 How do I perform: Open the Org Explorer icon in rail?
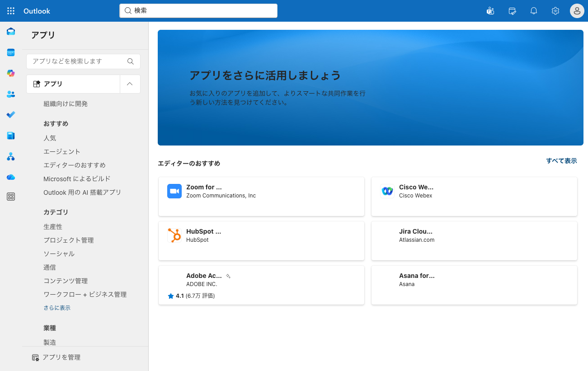click(11, 156)
